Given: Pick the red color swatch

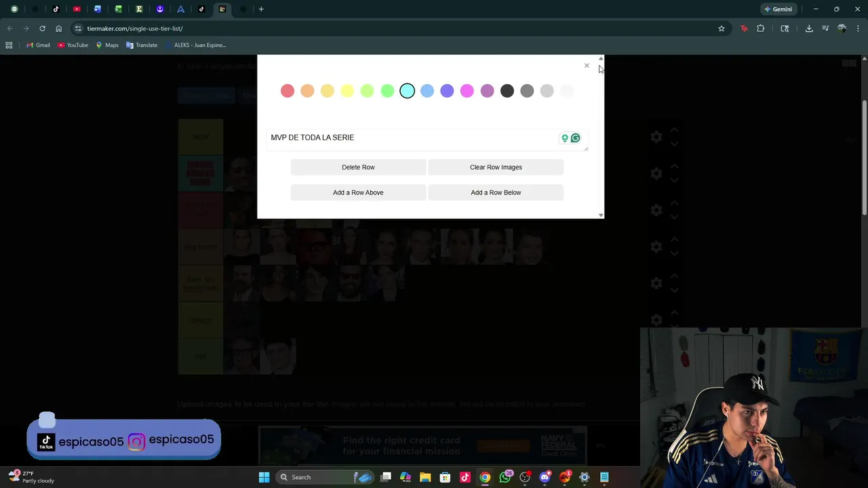Looking at the screenshot, I should coord(288,91).
